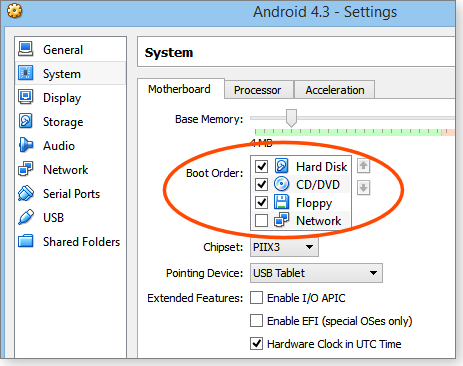Select Hard Disk label in boot order
The height and width of the screenshot is (366, 463).
pos(321,166)
